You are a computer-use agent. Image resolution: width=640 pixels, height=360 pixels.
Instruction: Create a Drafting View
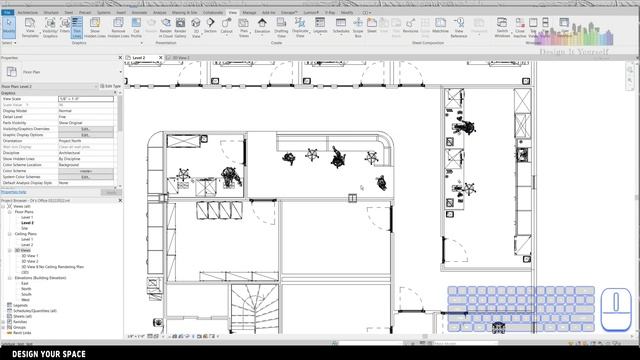tap(281, 27)
